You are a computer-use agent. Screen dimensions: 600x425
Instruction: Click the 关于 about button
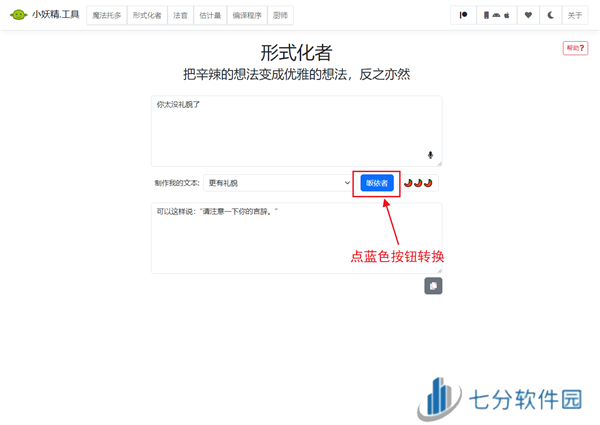(575, 15)
